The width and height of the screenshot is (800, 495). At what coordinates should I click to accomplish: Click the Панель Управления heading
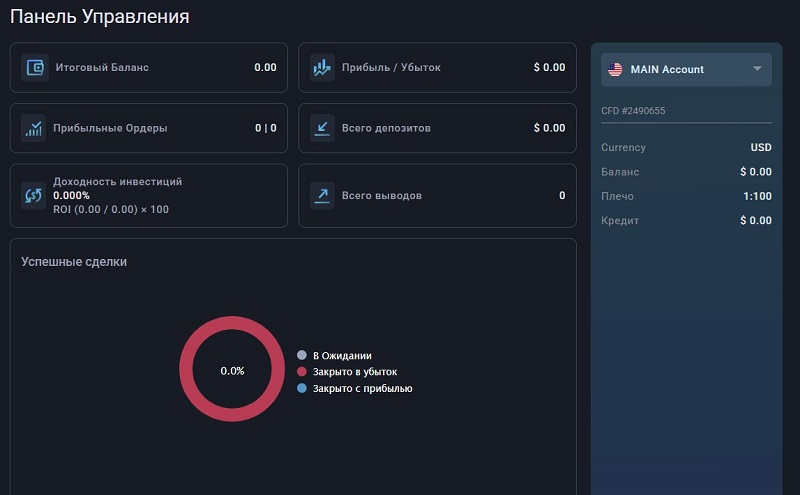point(100,17)
